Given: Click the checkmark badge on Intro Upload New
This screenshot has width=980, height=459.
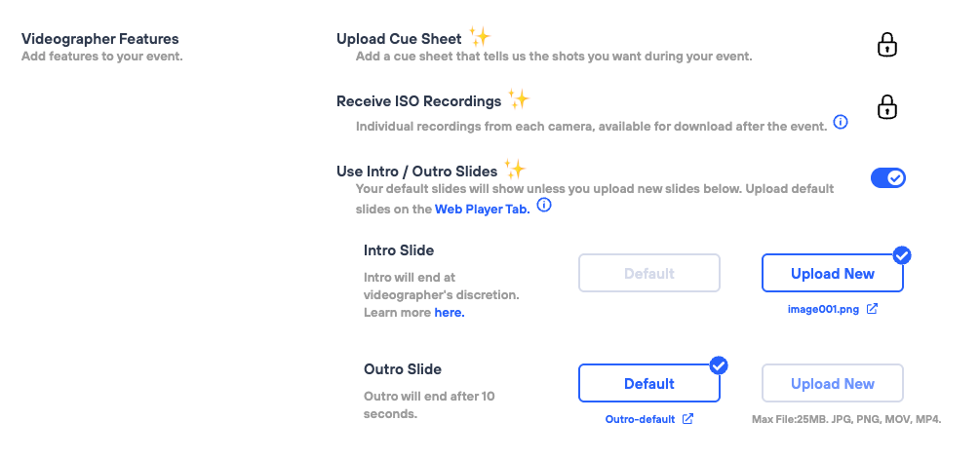Looking at the screenshot, I should [902, 255].
